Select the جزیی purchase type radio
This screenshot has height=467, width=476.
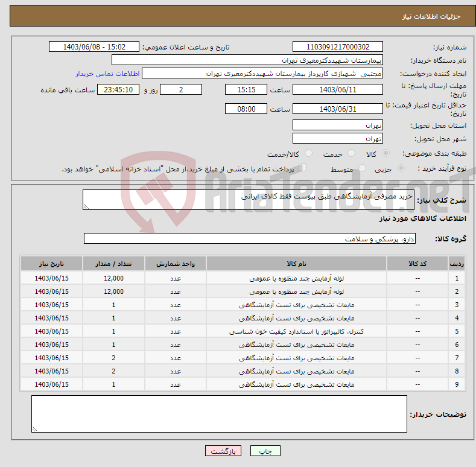pyautogui.click(x=401, y=168)
